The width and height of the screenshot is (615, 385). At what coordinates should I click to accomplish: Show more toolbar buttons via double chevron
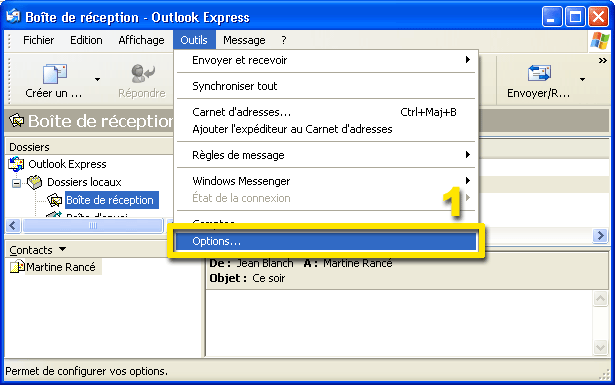point(602,60)
